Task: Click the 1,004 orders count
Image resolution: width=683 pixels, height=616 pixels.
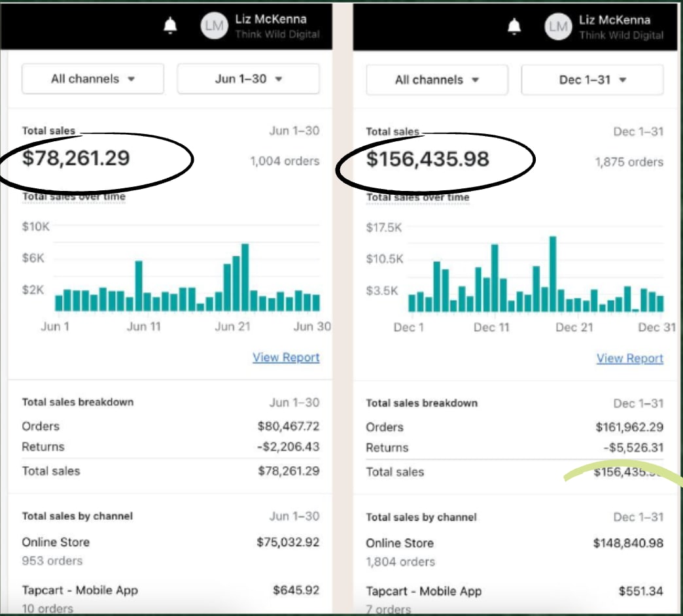Action: (285, 161)
